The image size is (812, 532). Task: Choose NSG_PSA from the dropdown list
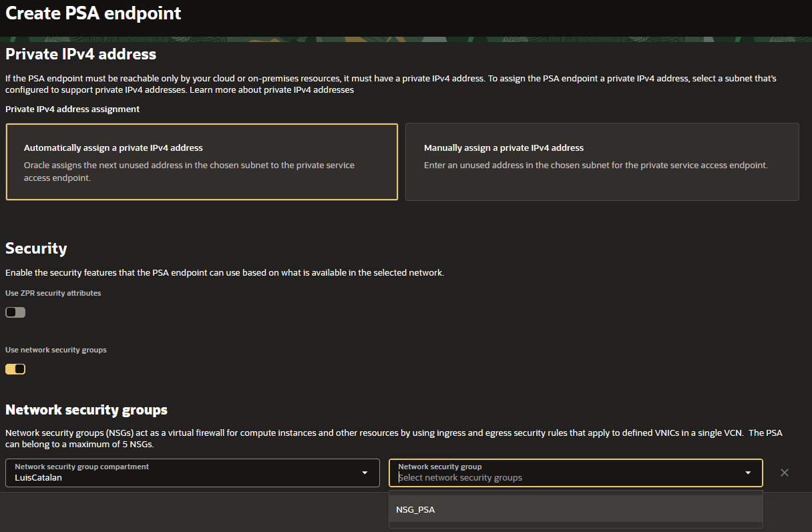(x=415, y=509)
